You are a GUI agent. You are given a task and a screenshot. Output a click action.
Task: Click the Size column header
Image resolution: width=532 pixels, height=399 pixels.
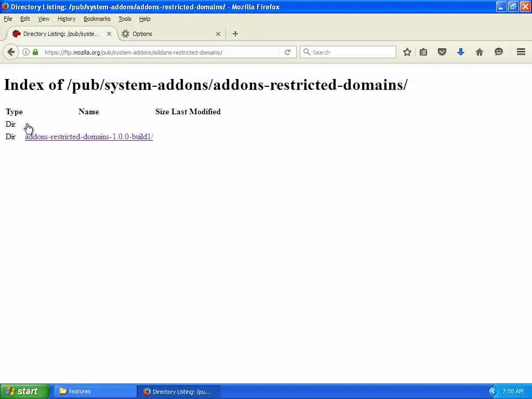(x=162, y=112)
